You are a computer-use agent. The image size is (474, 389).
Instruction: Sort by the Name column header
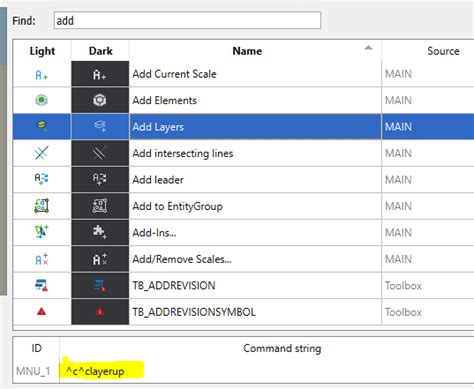[247, 51]
